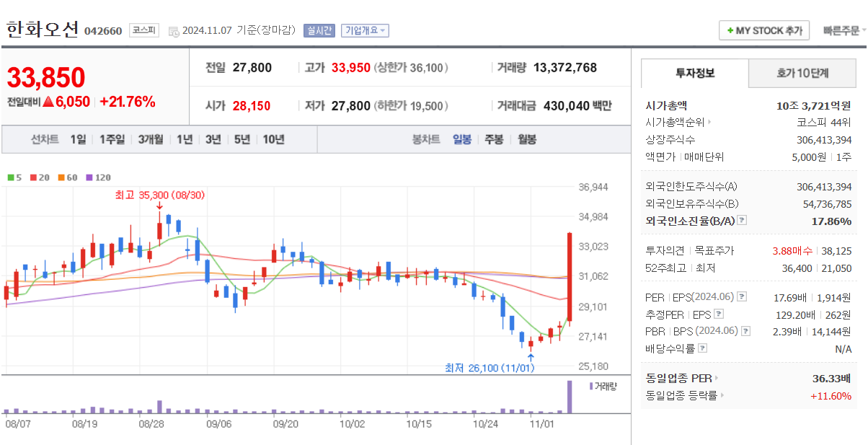Click the purple 120-day moving average legend swatch

click(x=89, y=177)
